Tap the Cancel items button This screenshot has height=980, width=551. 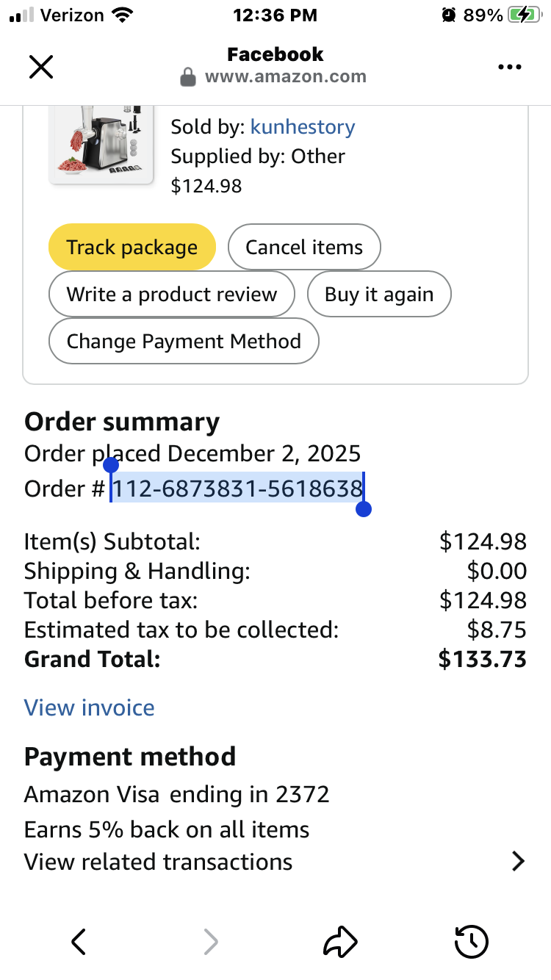click(304, 247)
